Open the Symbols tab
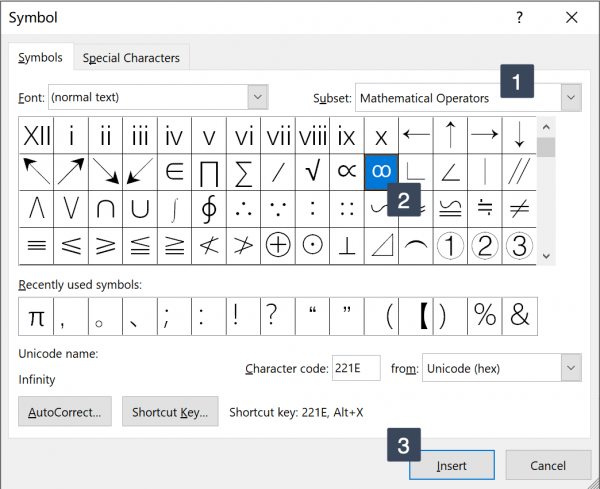The width and height of the screenshot is (600, 489). pyautogui.click(x=41, y=57)
